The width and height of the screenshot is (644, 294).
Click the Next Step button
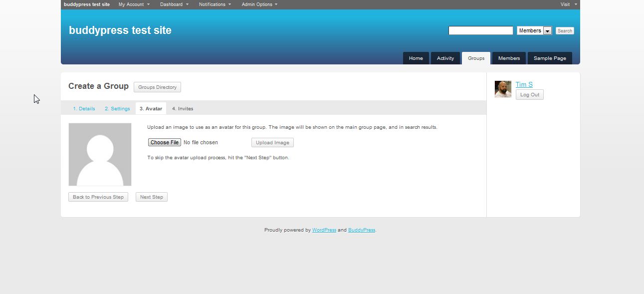click(x=152, y=197)
